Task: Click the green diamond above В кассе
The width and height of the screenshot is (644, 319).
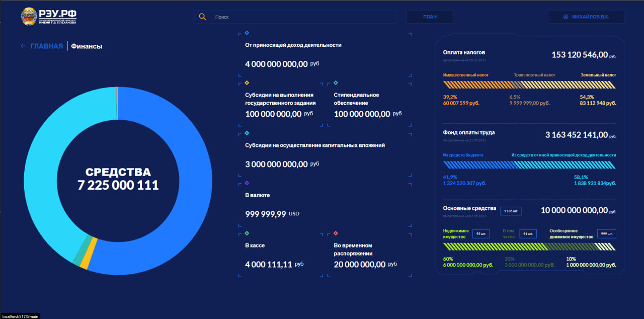Action: [247, 233]
